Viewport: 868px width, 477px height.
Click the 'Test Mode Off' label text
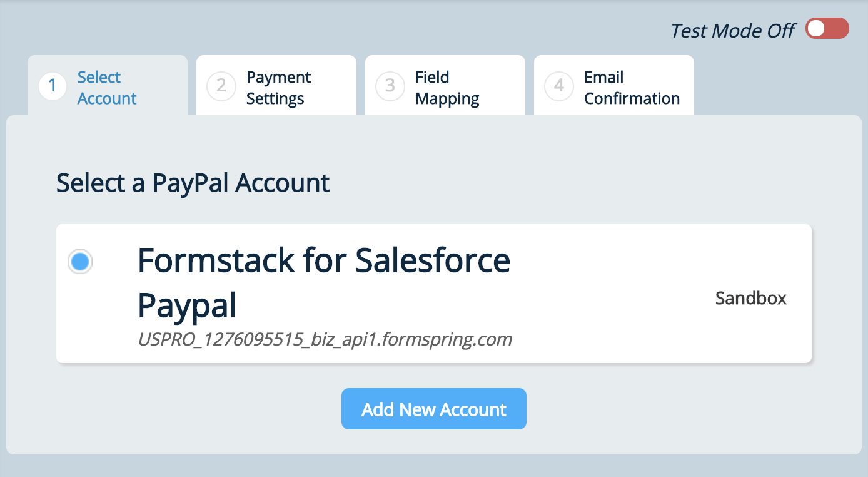732,31
